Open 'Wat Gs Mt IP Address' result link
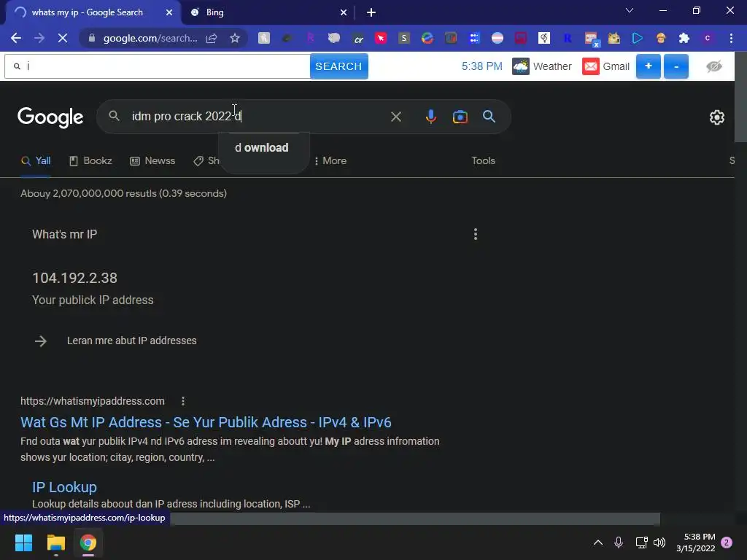747x560 pixels. click(206, 422)
